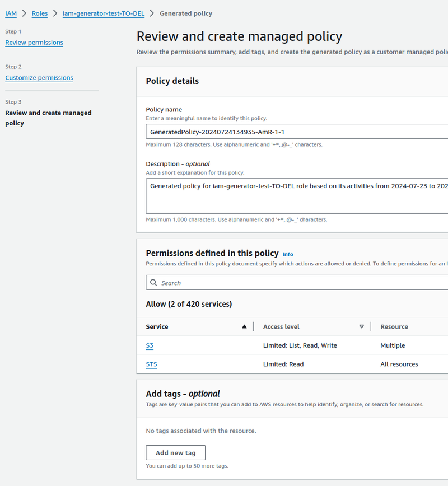The height and width of the screenshot is (486, 448).
Task: Go to Roles in the breadcrumb
Action: click(x=40, y=13)
